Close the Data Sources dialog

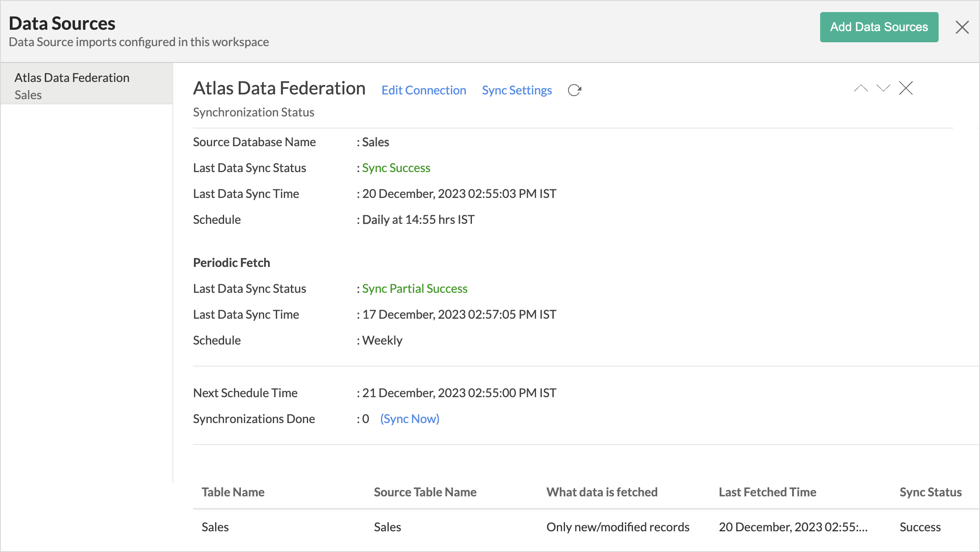click(x=962, y=27)
